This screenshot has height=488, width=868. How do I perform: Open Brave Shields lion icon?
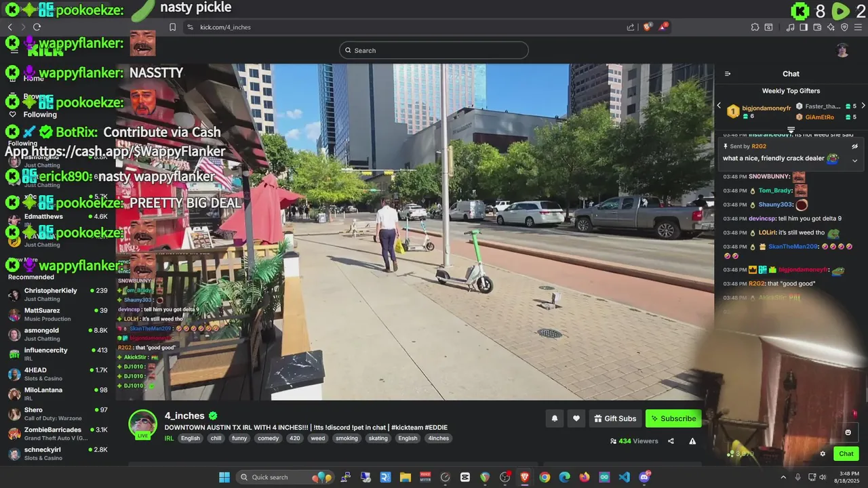(x=648, y=26)
